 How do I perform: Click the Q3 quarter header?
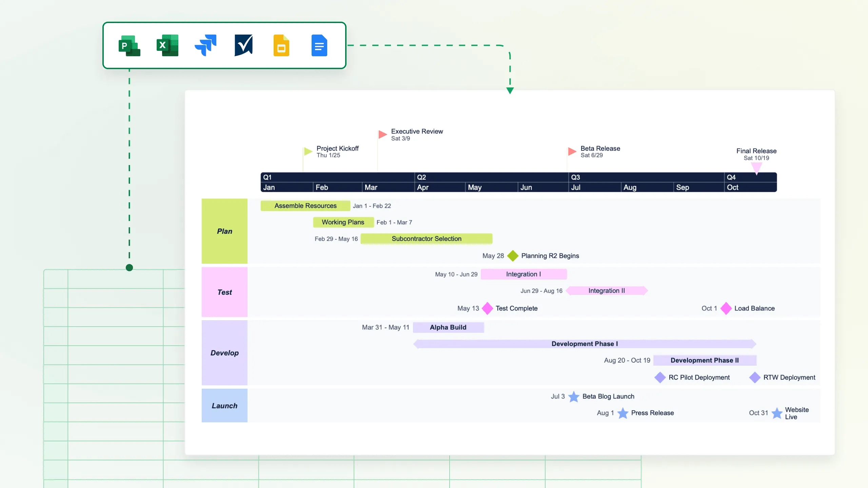(576, 177)
